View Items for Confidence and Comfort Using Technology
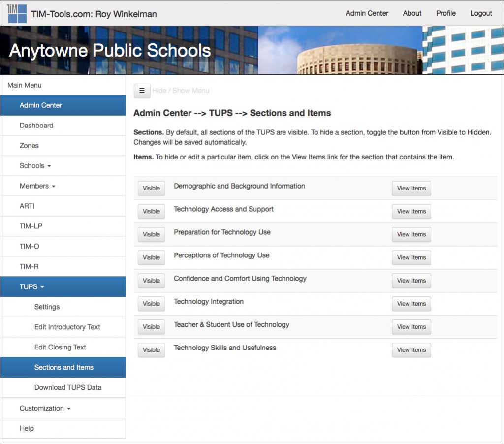The width and height of the screenshot is (504, 444). click(x=411, y=281)
